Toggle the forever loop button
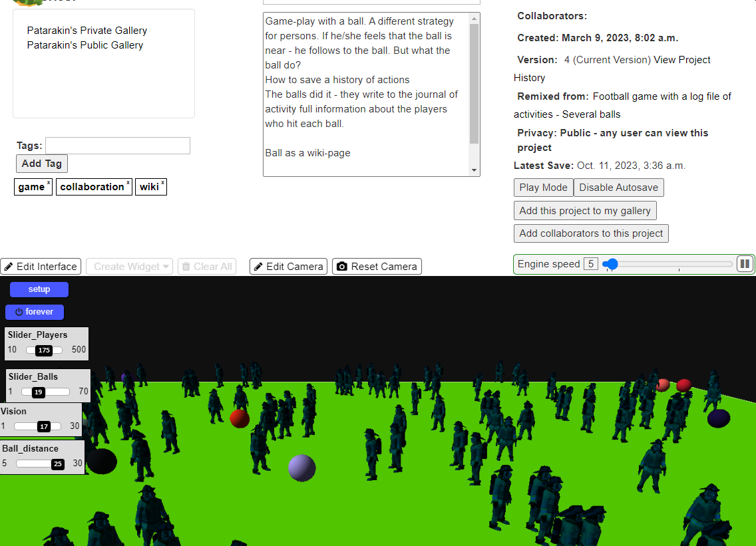The height and width of the screenshot is (546, 756). point(35,312)
